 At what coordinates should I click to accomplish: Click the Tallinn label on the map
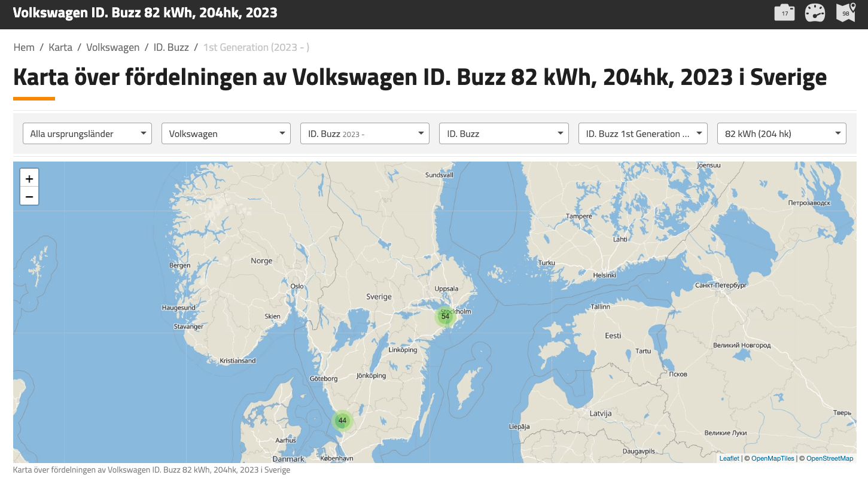(x=600, y=306)
